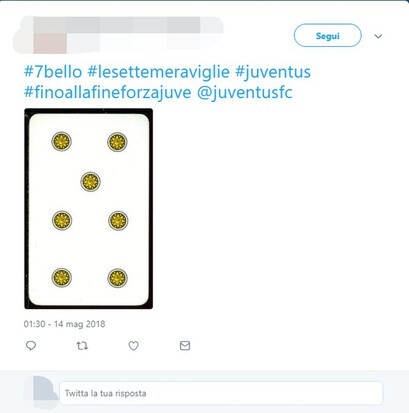The image size is (409, 413).
Task: Retweet this post using the arrows icon
Action: coord(82,346)
